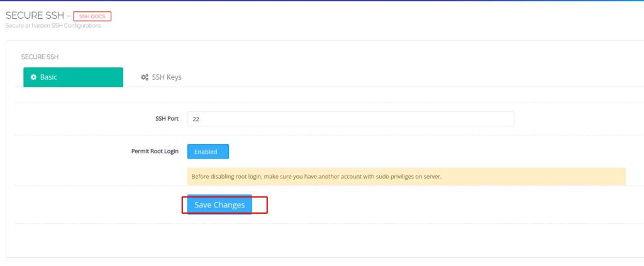Click the "SSH Keys" text label

pos(167,77)
